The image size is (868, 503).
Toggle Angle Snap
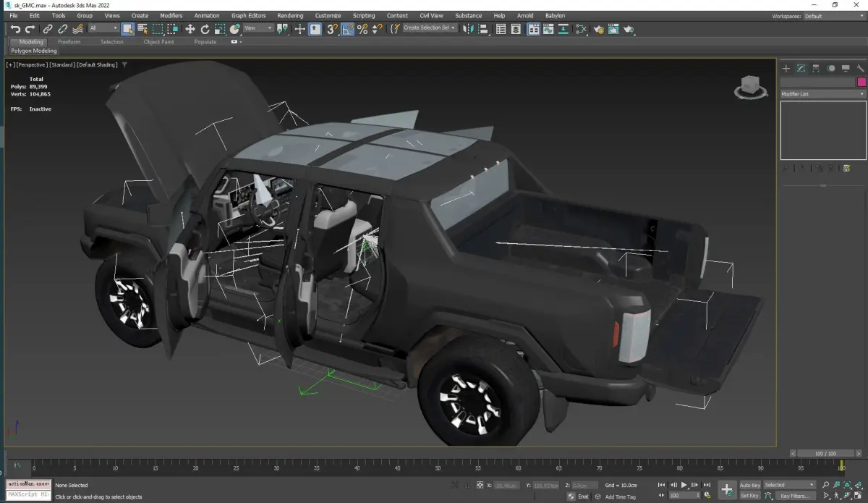[348, 29]
